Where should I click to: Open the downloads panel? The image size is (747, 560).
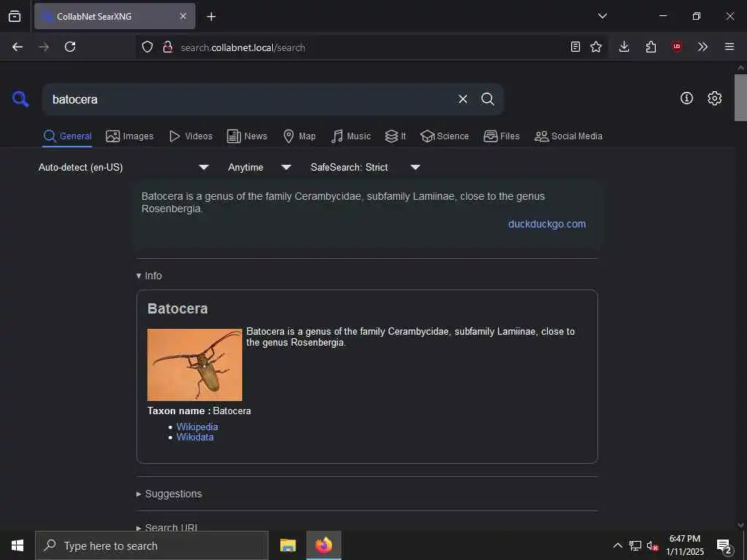(624, 47)
